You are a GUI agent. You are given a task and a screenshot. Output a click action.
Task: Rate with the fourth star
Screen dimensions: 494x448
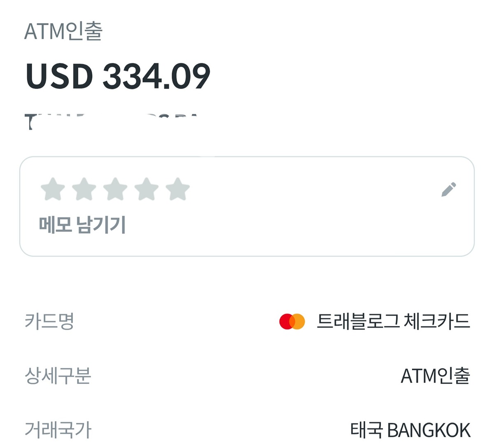coord(147,189)
